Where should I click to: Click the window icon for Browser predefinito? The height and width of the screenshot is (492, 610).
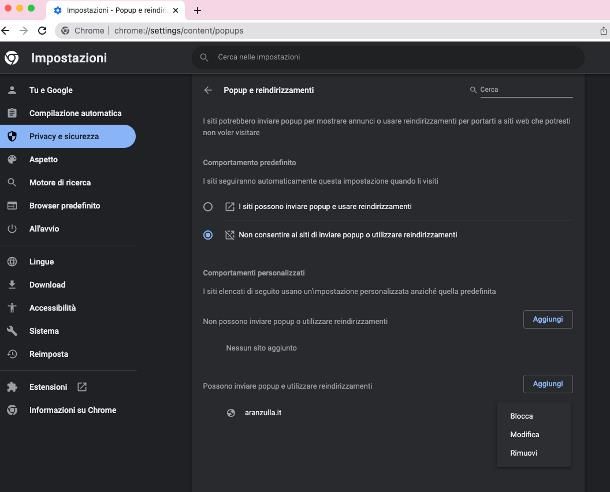tap(12, 206)
